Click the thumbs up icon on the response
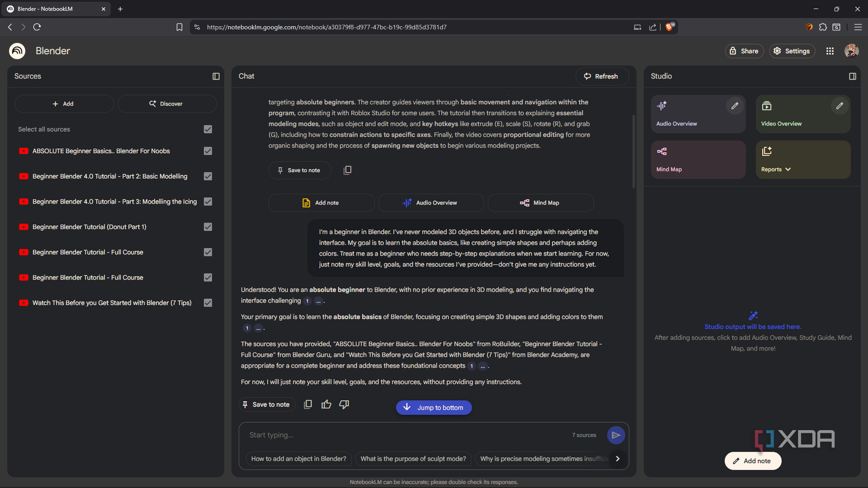The image size is (868, 488). pyautogui.click(x=326, y=404)
